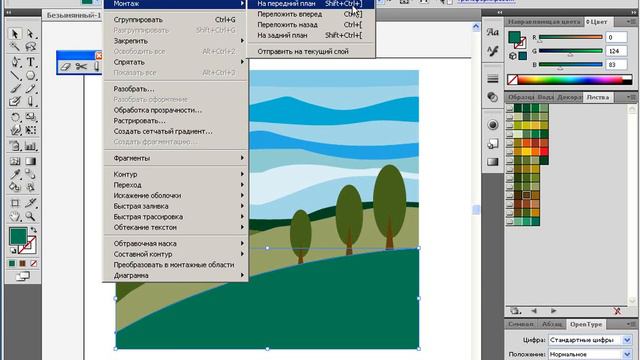Pick the Magic Wand tool
Viewport: 640px width, 360px height.
coord(15,47)
